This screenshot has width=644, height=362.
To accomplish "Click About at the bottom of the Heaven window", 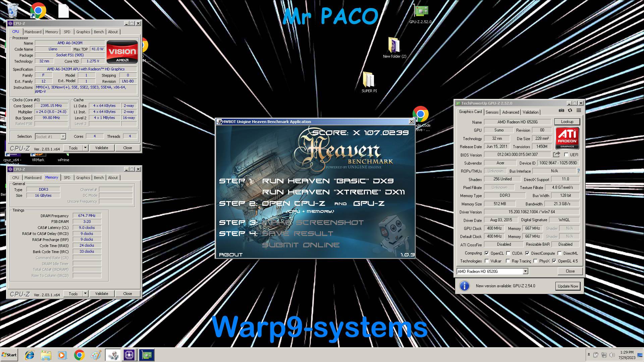I will [231, 255].
